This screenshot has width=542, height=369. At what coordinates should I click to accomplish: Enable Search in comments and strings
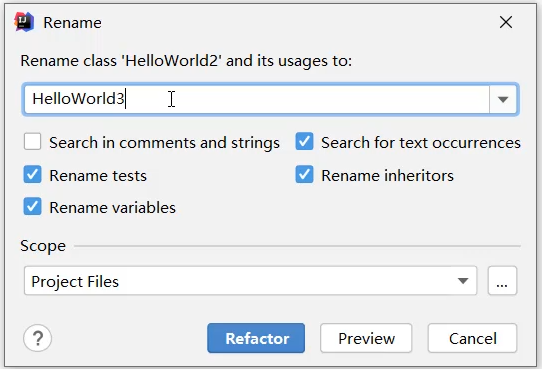(x=32, y=142)
